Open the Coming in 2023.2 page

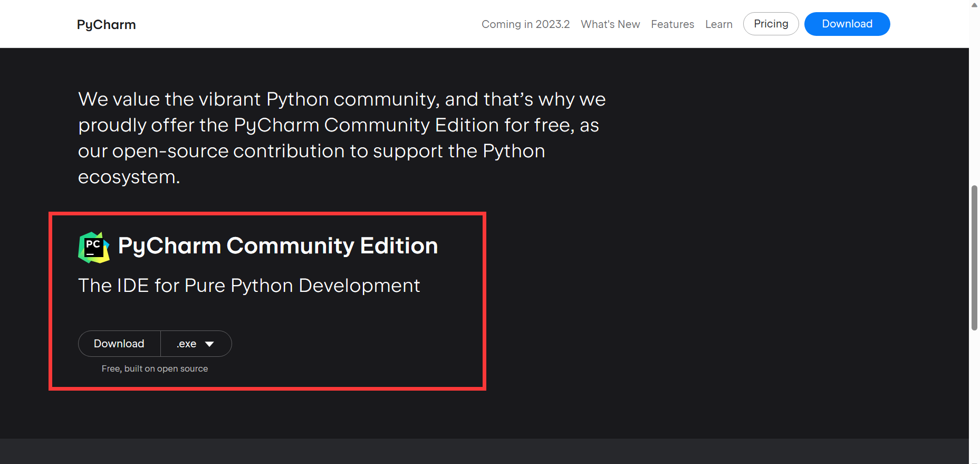525,24
